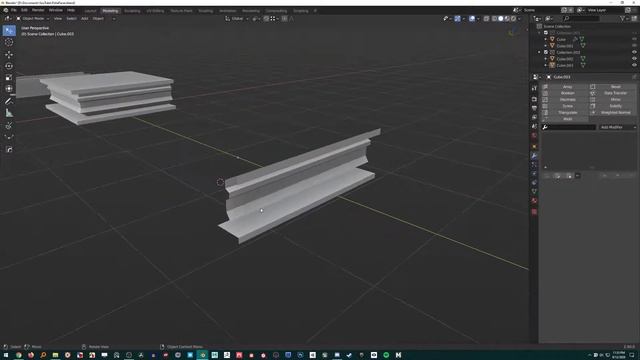Add a Boolean modifier
Image resolution: width=640 pixels, height=360 pixels.
click(x=565, y=93)
